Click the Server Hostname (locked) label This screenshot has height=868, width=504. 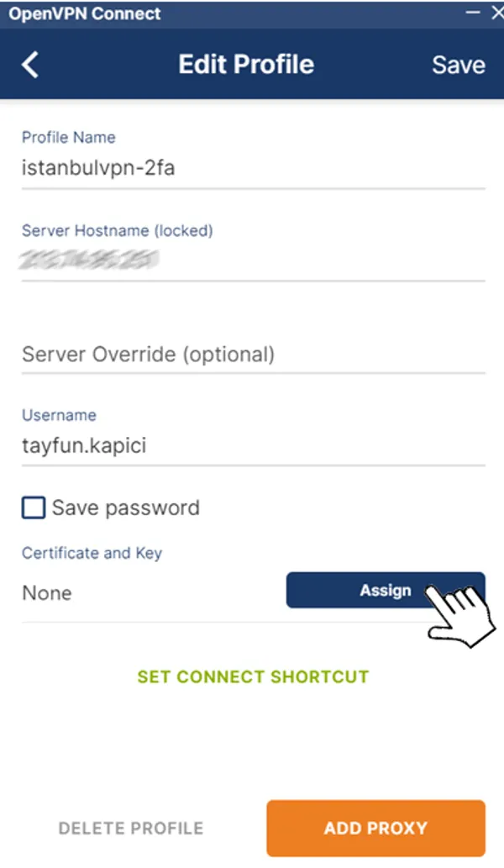tap(117, 230)
